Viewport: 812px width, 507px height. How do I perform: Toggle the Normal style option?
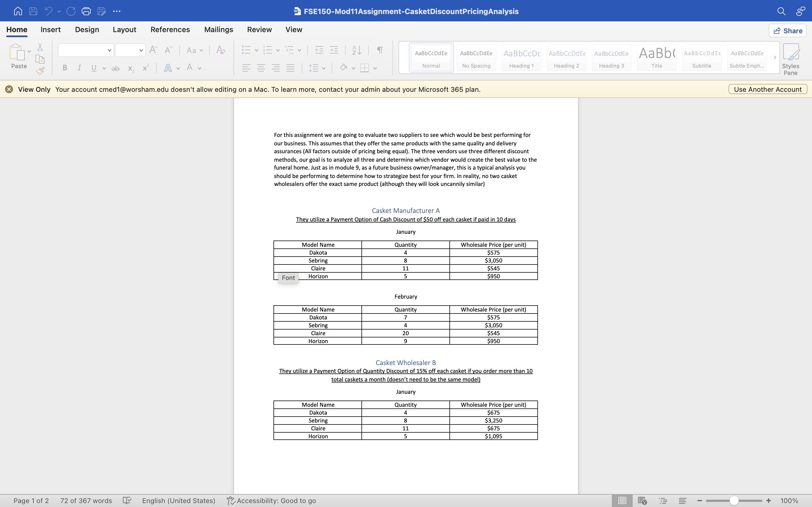point(431,57)
